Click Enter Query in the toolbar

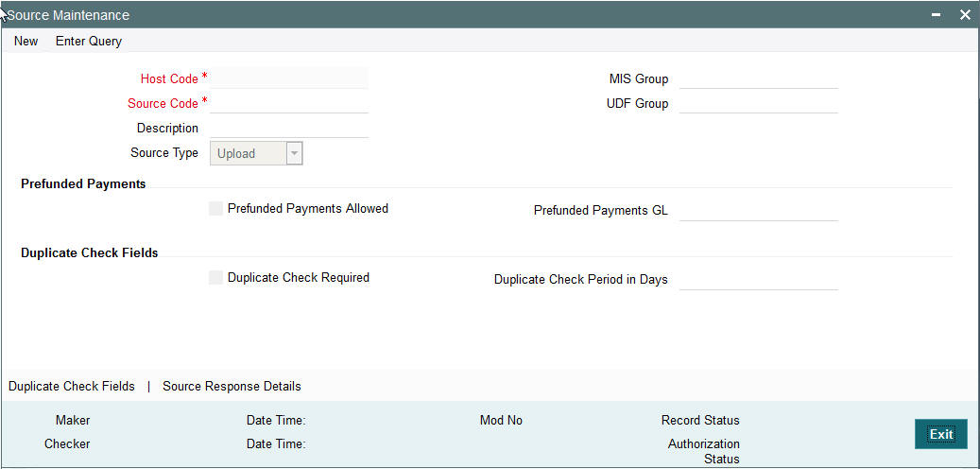pos(89,42)
